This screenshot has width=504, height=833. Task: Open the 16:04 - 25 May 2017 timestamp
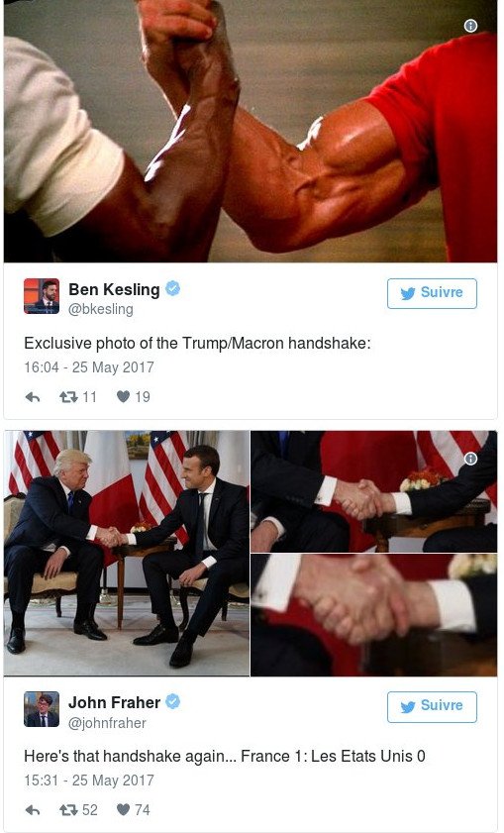tap(89, 367)
